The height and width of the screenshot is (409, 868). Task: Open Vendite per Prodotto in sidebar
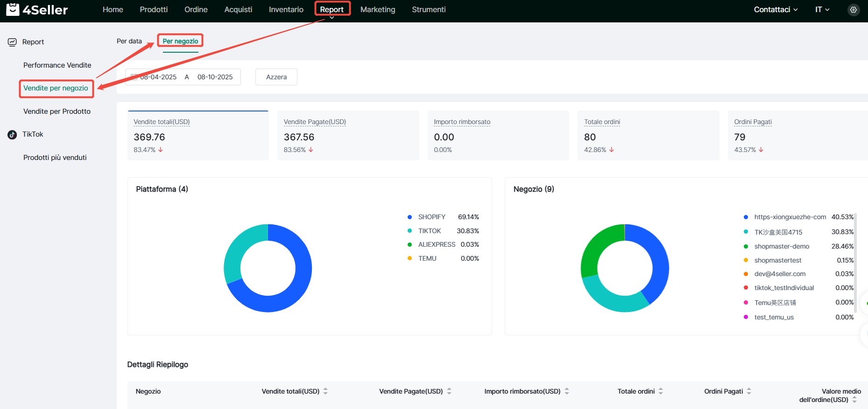tap(57, 111)
